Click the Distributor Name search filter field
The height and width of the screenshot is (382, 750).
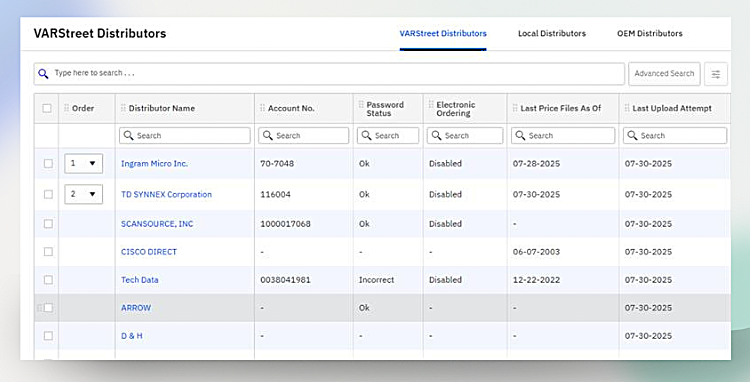[x=185, y=136]
